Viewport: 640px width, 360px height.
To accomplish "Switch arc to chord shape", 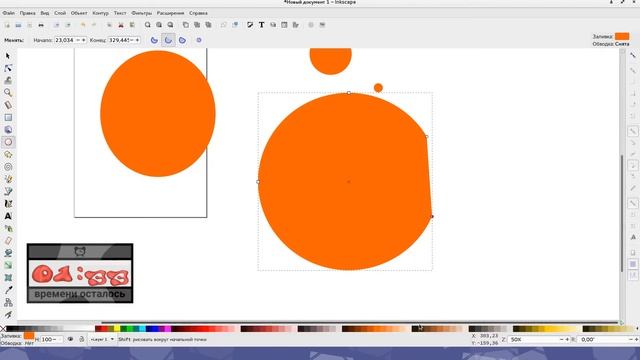I will pos(182,40).
